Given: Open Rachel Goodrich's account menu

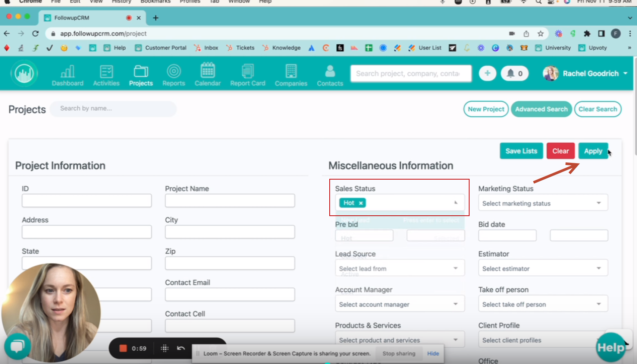Looking at the screenshot, I should (x=584, y=73).
